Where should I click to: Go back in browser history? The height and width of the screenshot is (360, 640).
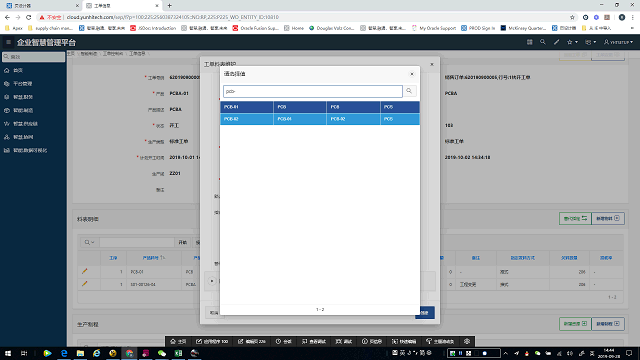coord(7,17)
